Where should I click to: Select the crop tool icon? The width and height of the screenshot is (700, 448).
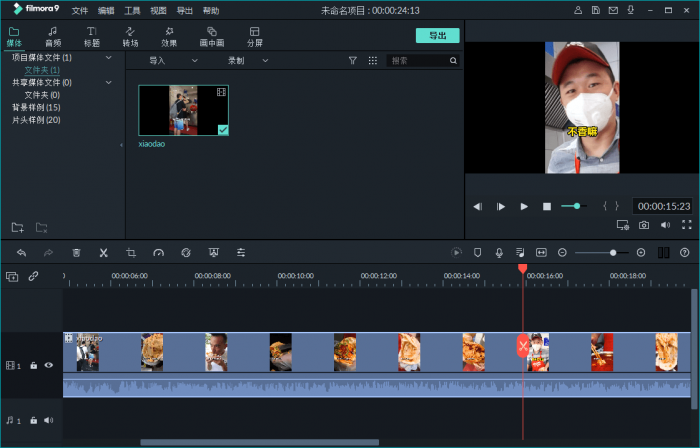131,253
